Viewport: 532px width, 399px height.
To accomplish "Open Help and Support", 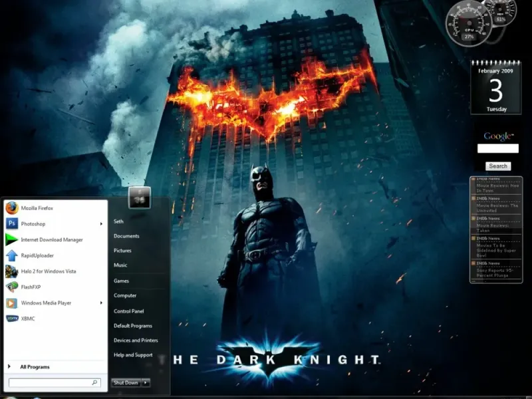I will point(133,355).
